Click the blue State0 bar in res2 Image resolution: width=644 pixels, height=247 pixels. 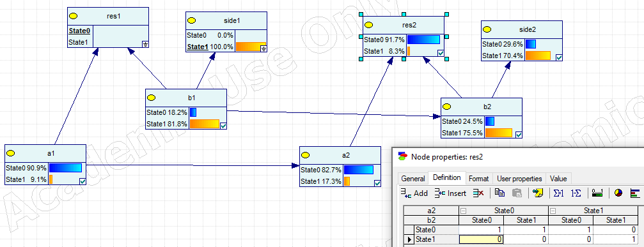point(423,40)
